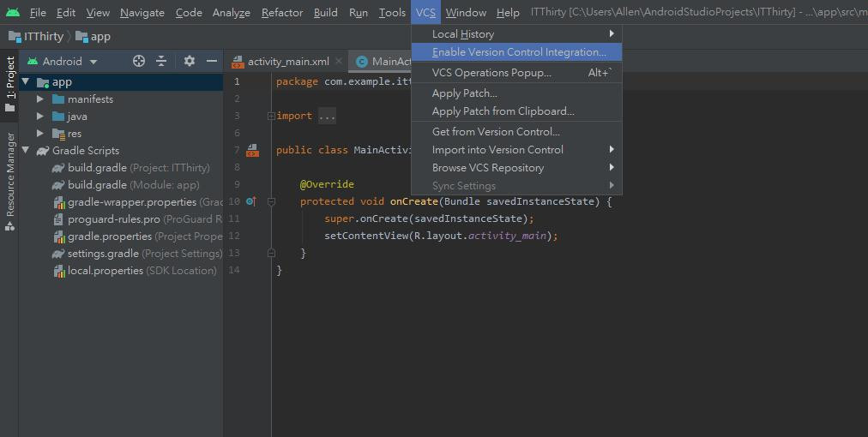Choose Apply Patch... option
This screenshot has height=437, width=868.
516,93
